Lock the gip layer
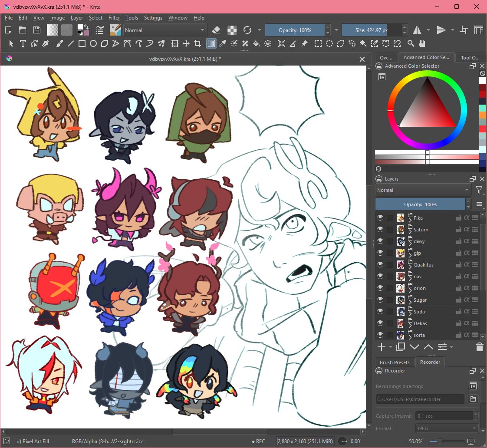The height and width of the screenshot is (448, 487). coord(458,253)
